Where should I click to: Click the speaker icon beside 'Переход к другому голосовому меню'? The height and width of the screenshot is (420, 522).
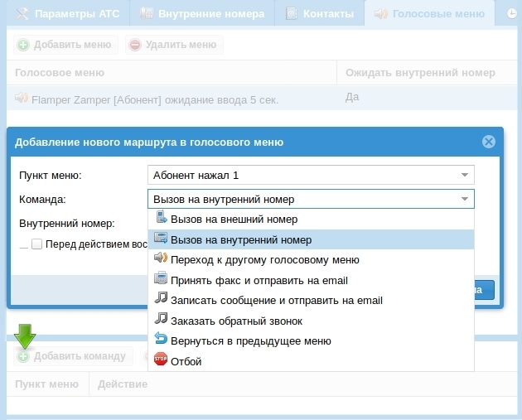tap(161, 259)
